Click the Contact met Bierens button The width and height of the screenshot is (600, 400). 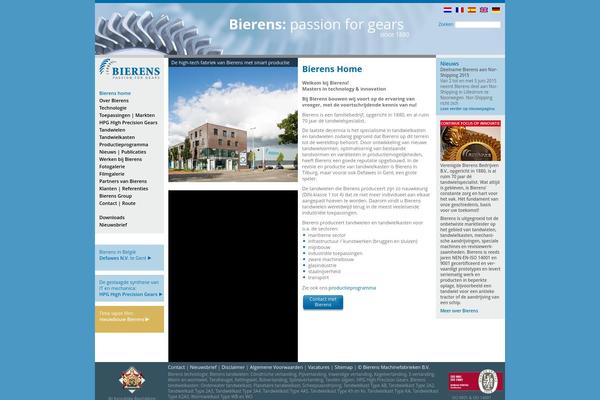tap(323, 302)
